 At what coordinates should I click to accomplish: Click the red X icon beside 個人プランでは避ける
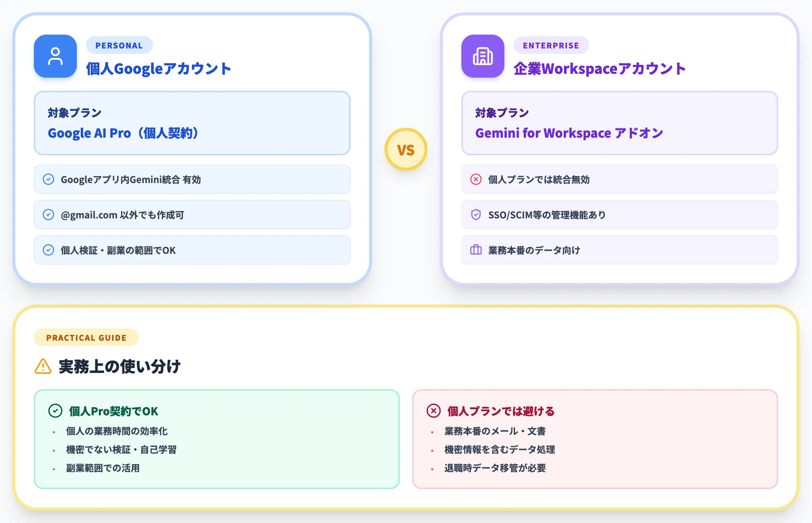(x=434, y=411)
